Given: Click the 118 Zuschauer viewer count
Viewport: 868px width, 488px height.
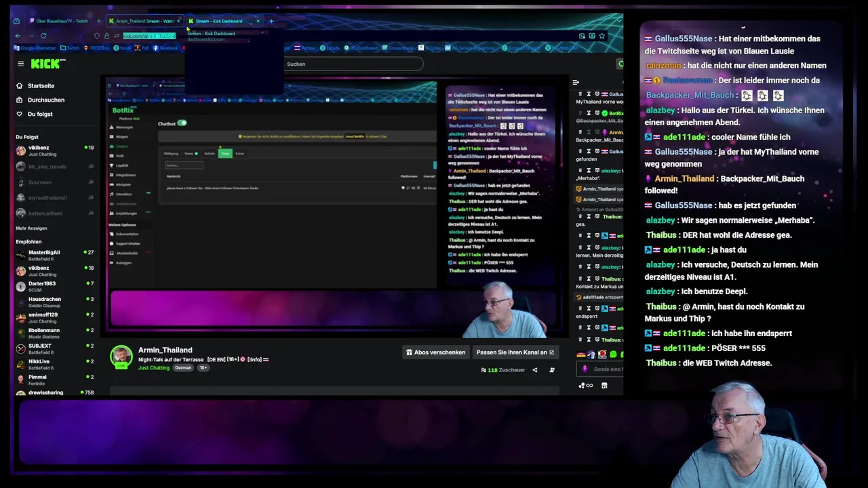Looking at the screenshot, I should 502,370.
